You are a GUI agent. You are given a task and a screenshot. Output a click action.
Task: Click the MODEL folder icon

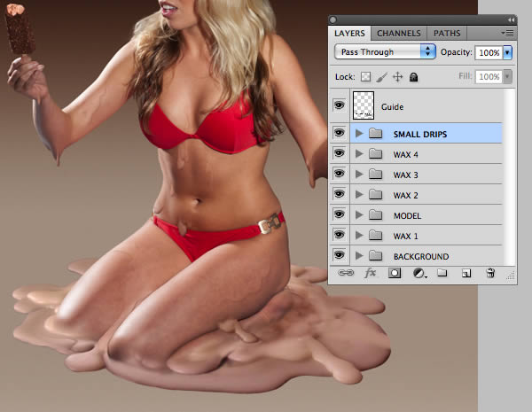click(x=376, y=215)
